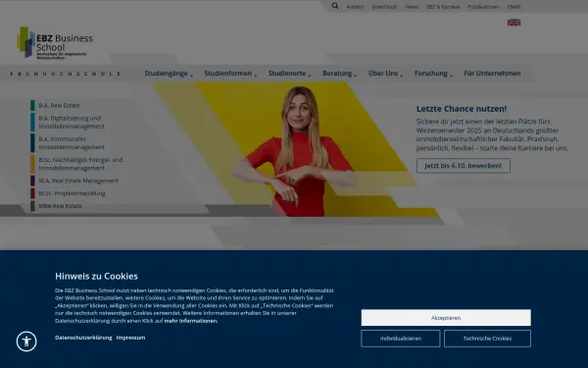588x368 pixels.
Task: Expand the Studiengänge dropdown menu
Action: point(169,74)
